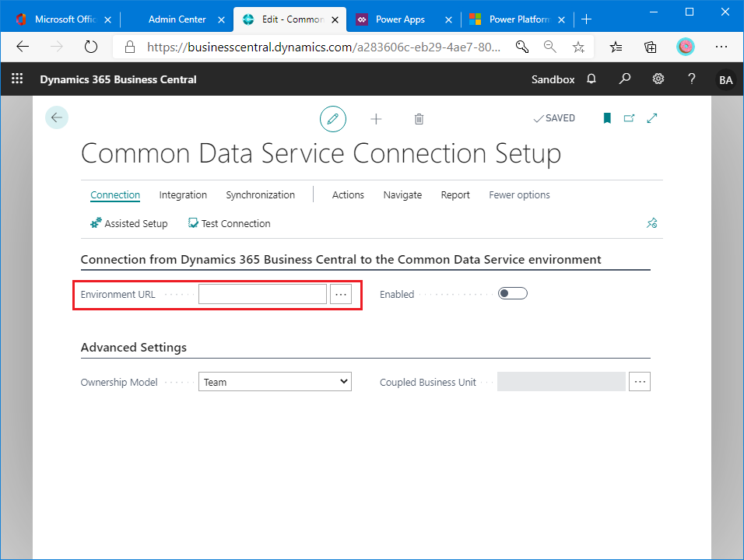Collapse the Advanced Settings section header
Image resolution: width=744 pixels, height=560 pixels.
pos(134,347)
